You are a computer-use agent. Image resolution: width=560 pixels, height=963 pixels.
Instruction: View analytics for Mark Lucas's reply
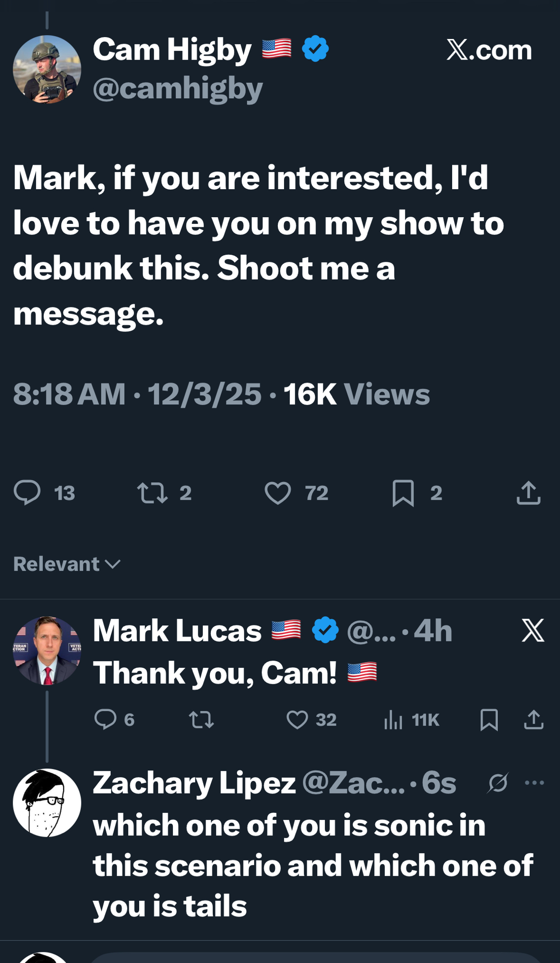[x=393, y=720]
